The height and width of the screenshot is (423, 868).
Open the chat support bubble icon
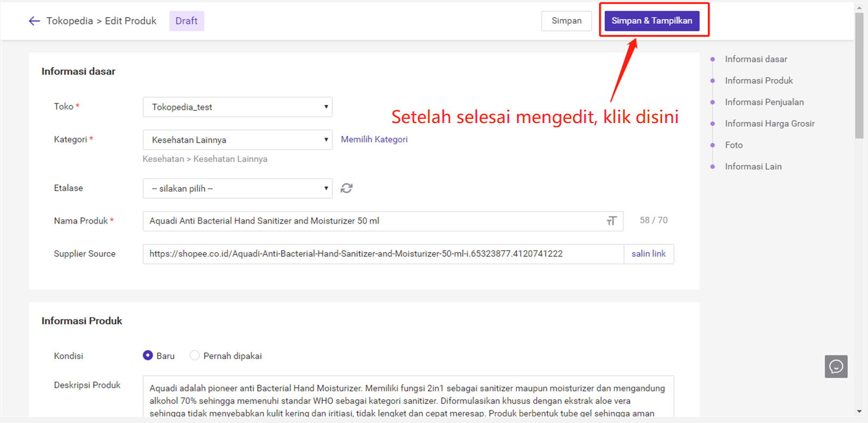pos(836,367)
